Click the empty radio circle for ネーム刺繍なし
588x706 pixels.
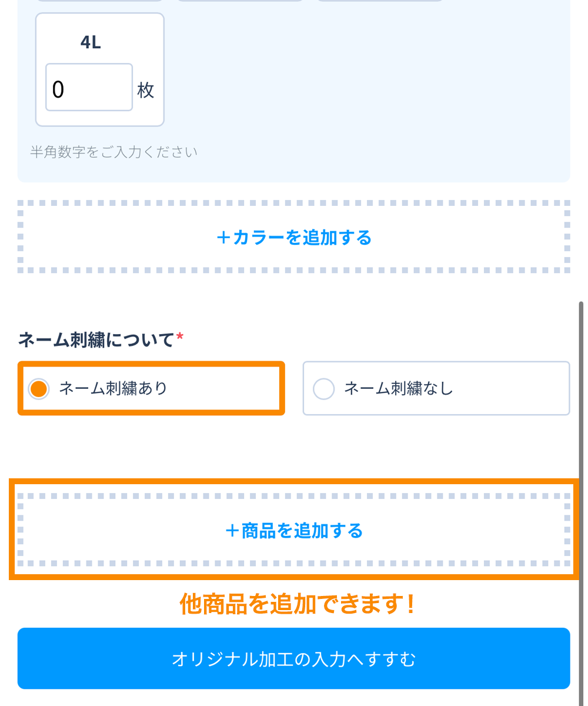pos(323,389)
